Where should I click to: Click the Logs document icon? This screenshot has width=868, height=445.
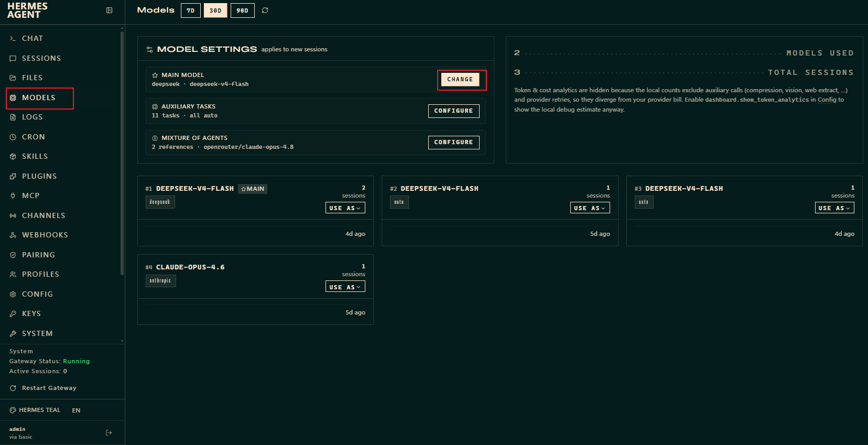click(13, 117)
